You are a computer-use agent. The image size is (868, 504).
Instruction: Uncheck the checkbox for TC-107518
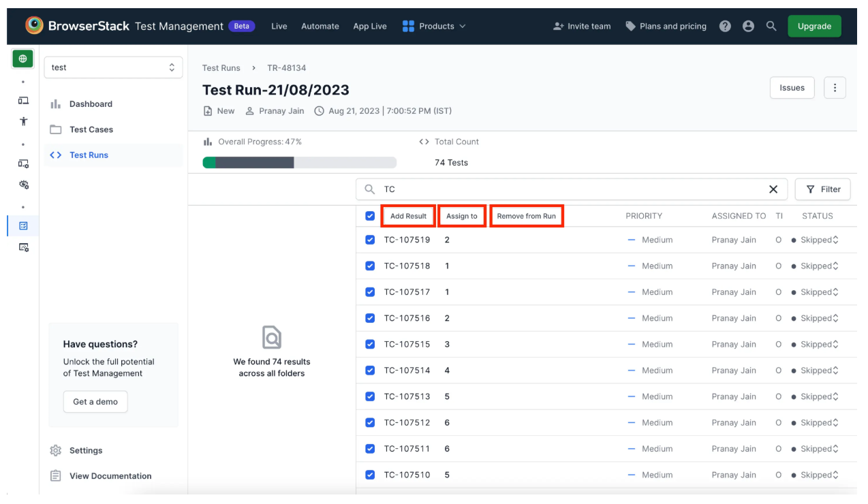pyautogui.click(x=370, y=266)
